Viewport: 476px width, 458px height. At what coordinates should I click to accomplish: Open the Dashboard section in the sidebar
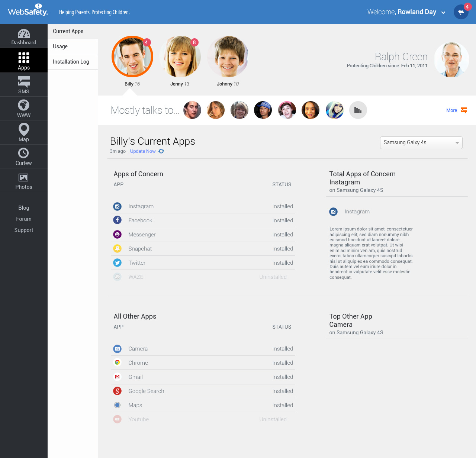point(23,36)
